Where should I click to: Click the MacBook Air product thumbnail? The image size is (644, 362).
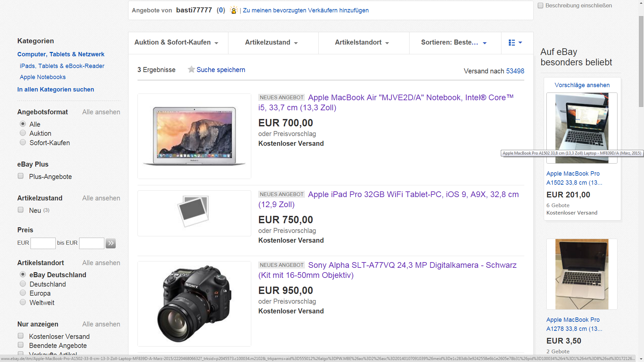coord(194,136)
